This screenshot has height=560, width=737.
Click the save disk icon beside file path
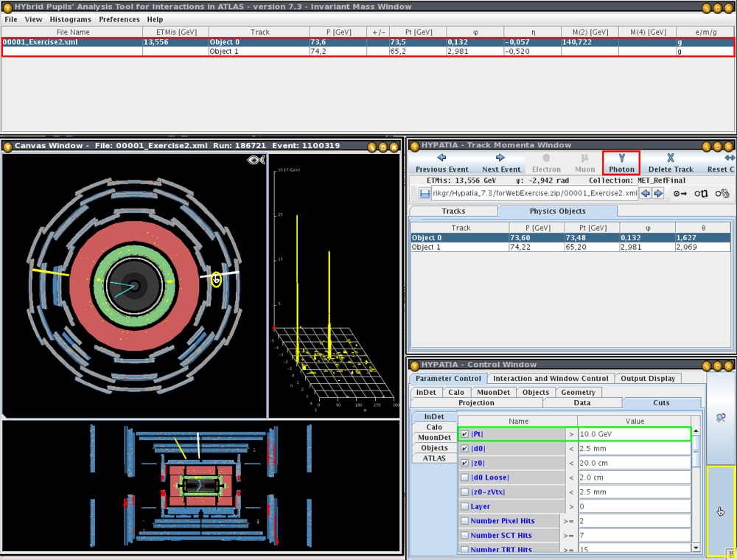coord(425,193)
